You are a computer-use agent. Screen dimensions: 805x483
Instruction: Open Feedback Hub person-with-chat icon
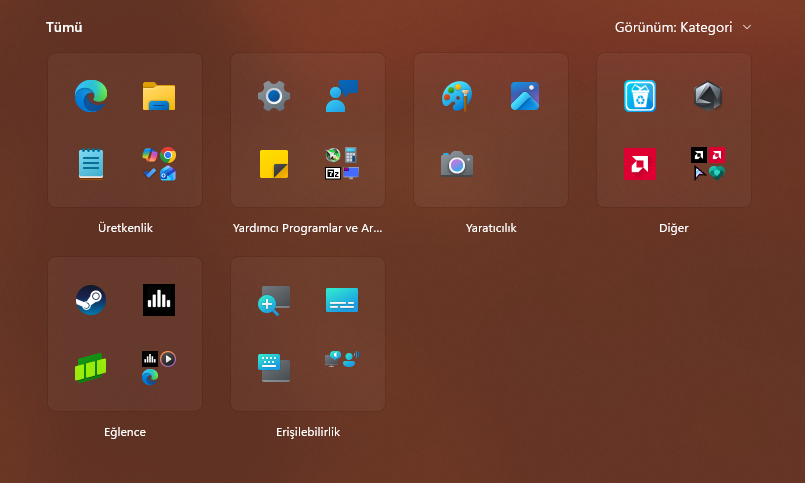click(x=341, y=96)
